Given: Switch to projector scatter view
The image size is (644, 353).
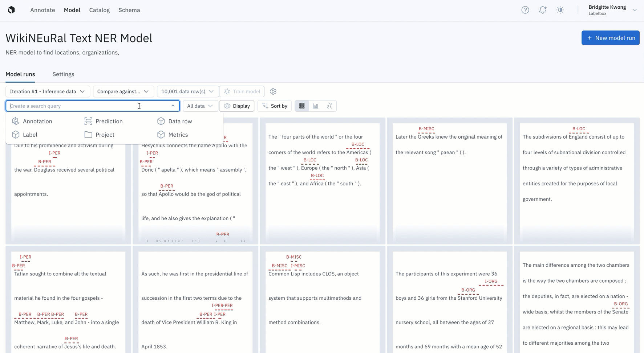Looking at the screenshot, I should (x=329, y=106).
